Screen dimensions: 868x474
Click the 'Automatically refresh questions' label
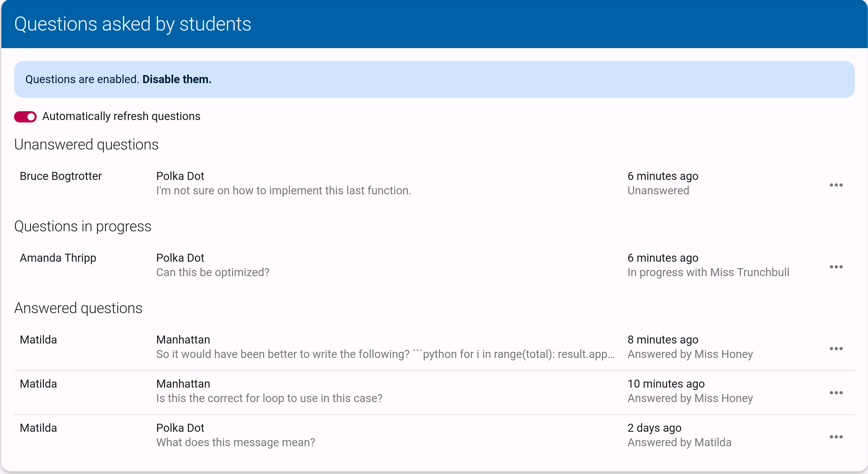pos(121,116)
